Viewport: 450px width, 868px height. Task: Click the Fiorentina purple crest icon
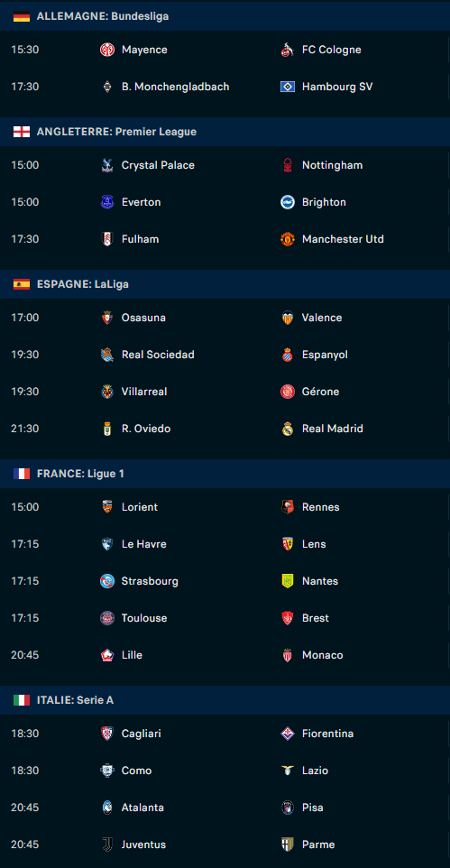coord(288,734)
